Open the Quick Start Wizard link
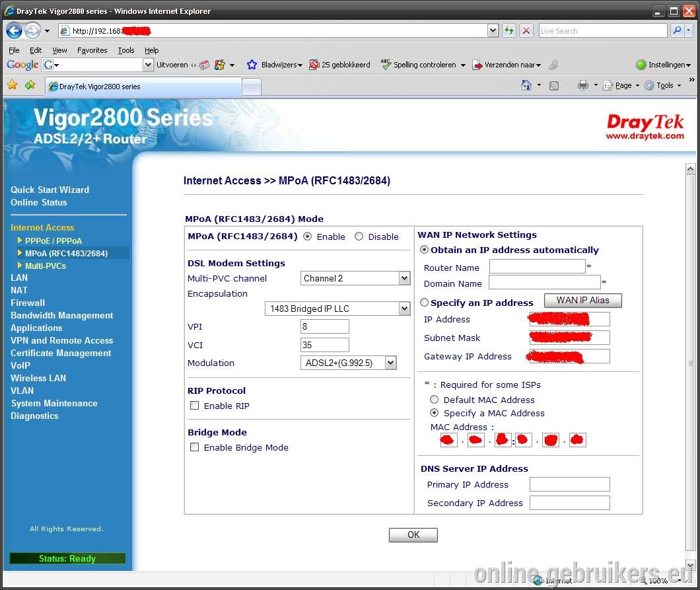 point(50,190)
